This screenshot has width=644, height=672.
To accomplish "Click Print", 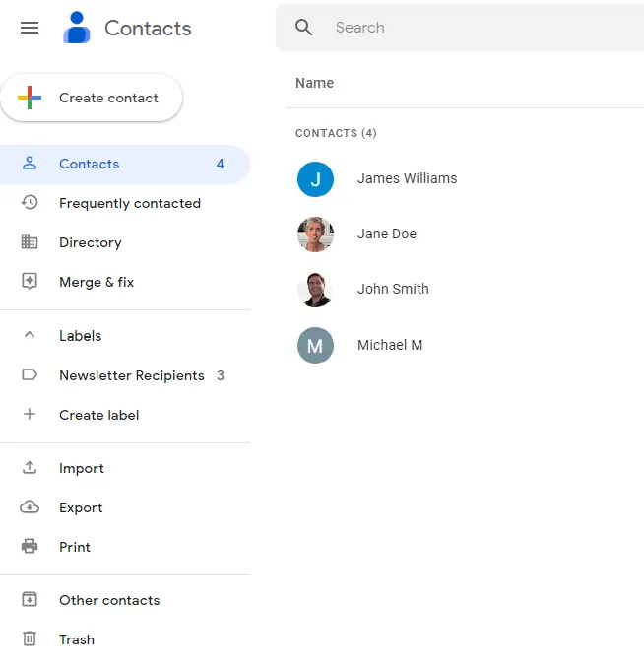I will click(125, 547).
